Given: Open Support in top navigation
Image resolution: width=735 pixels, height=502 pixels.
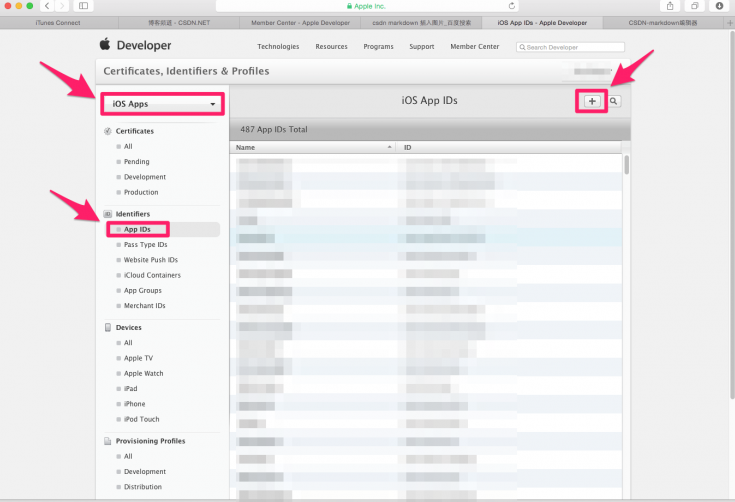Looking at the screenshot, I should pos(421,46).
